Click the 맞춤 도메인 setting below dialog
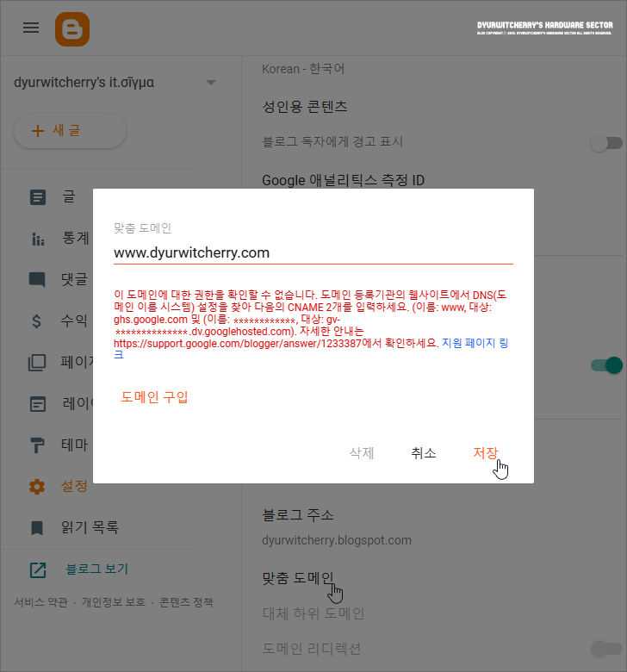This screenshot has width=627, height=672. [298, 578]
